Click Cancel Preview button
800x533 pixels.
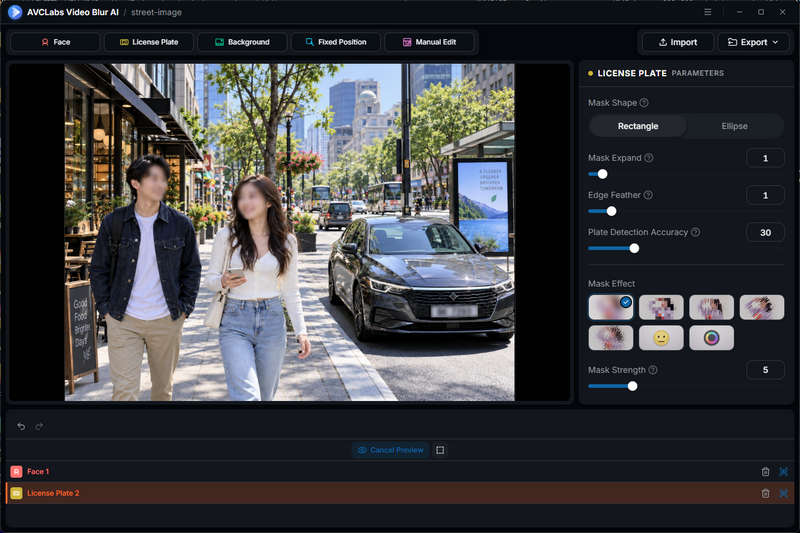pos(391,450)
